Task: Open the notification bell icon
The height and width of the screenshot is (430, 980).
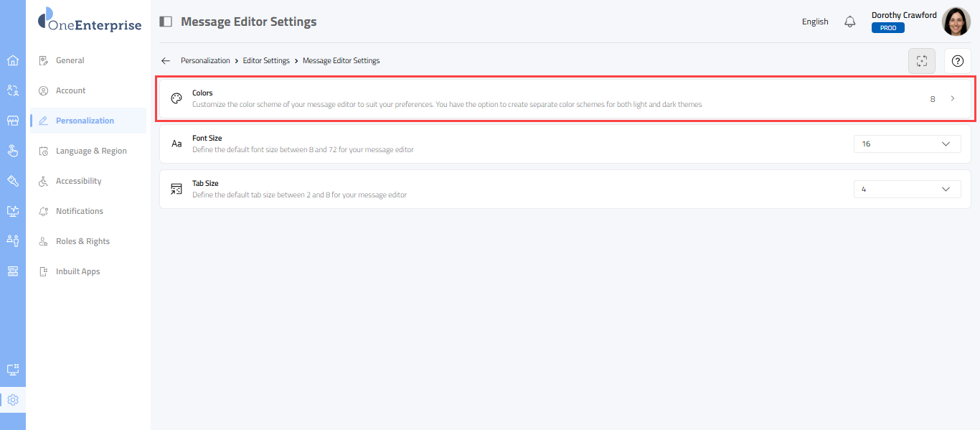Action: [x=850, y=22]
